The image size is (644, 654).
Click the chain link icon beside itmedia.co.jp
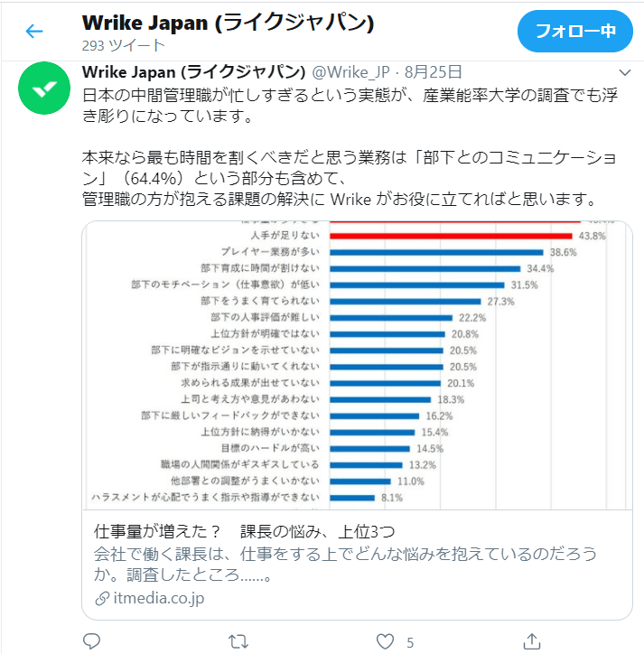point(101,599)
